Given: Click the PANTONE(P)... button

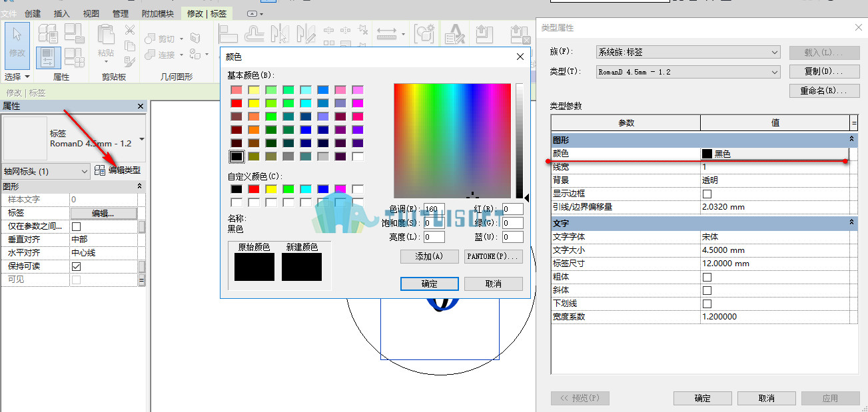Looking at the screenshot, I should [493, 256].
